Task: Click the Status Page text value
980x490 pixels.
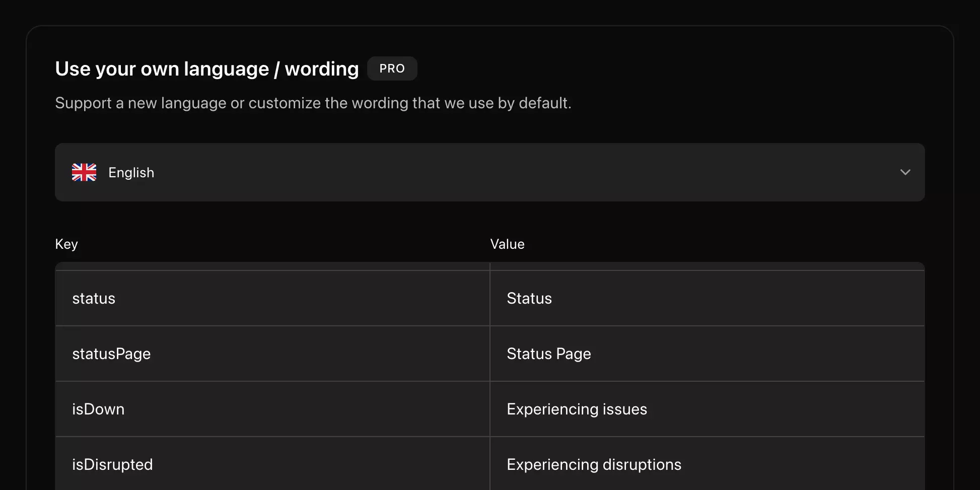Action: [549, 354]
